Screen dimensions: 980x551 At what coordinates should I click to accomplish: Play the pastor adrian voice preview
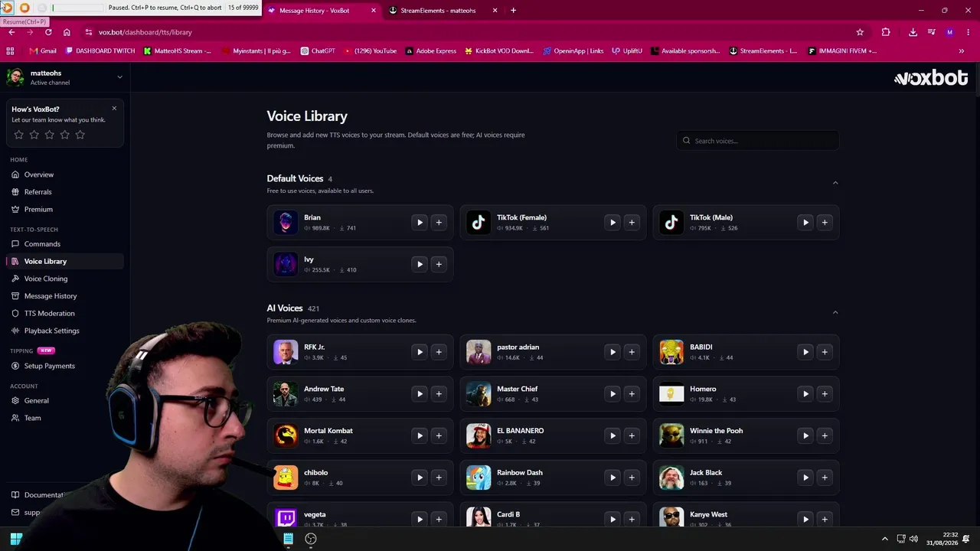[612, 352]
